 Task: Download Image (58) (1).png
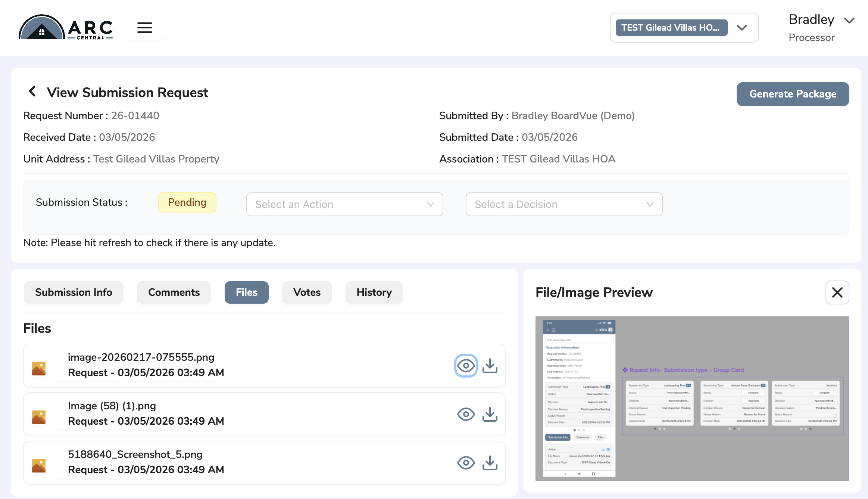point(490,414)
